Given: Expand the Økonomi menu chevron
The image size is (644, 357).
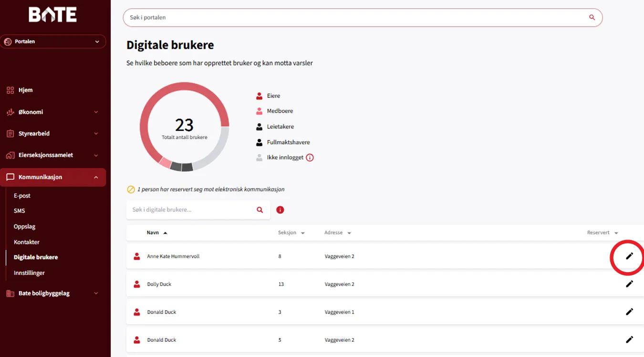Looking at the screenshot, I should tap(96, 112).
